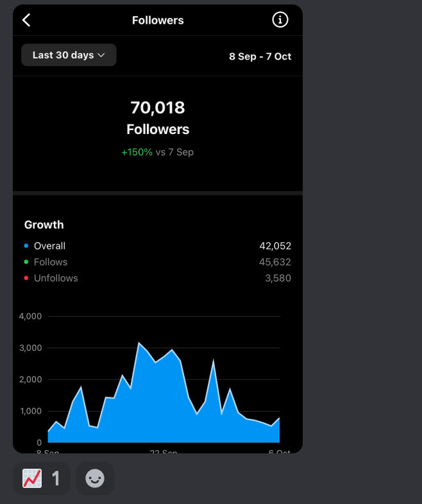Click the red Unfollows legend dot
Screen dimensions: 422x504
tap(26, 278)
